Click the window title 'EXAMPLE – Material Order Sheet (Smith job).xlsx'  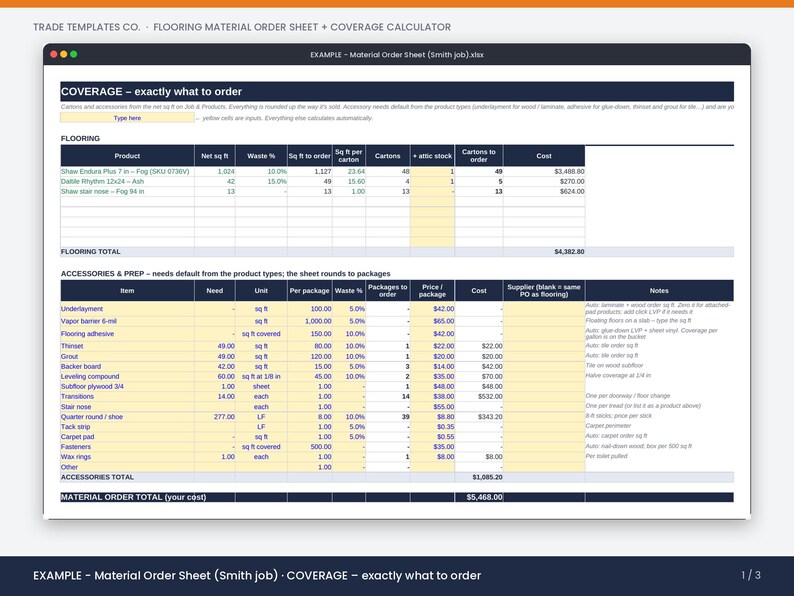(x=396, y=55)
